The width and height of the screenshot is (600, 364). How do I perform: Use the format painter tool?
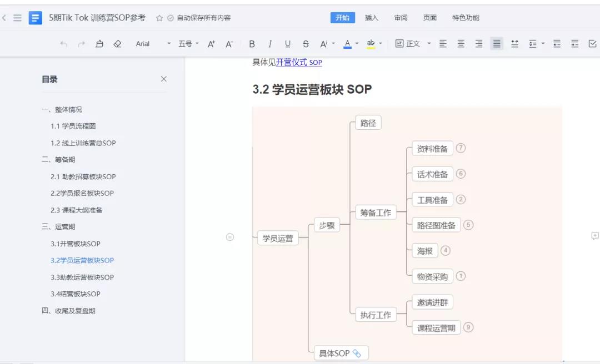tap(99, 44)
